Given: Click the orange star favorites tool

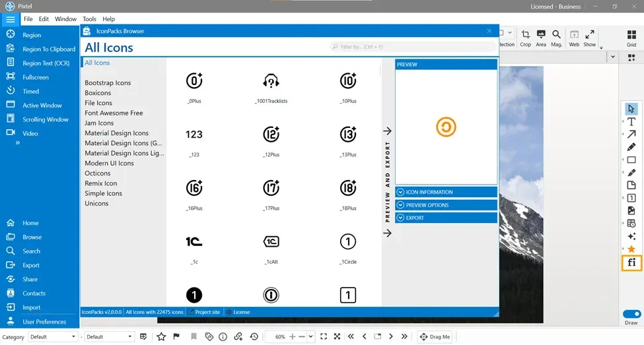Looking at the screenshot, I should [631, 249].
